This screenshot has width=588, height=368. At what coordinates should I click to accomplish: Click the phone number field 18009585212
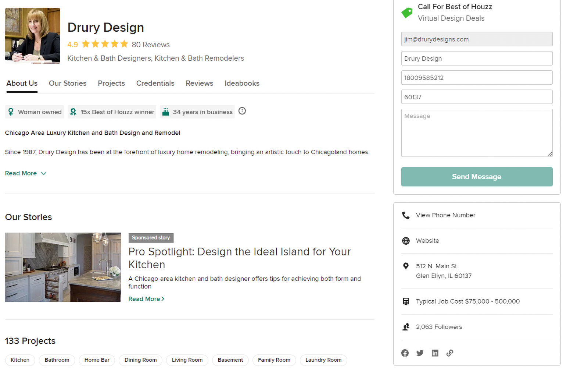[477, 78]
